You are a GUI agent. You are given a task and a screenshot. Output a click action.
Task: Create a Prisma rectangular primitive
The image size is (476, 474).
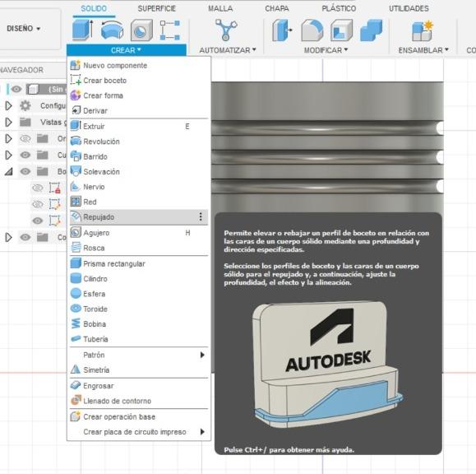point(139,263)
